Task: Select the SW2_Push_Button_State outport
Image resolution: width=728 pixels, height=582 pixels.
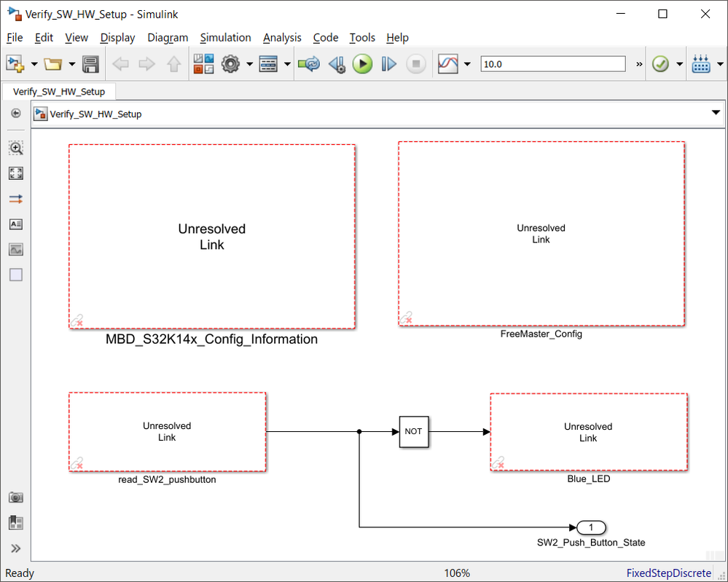Action: pyautogui.click(x=591, y=527)
